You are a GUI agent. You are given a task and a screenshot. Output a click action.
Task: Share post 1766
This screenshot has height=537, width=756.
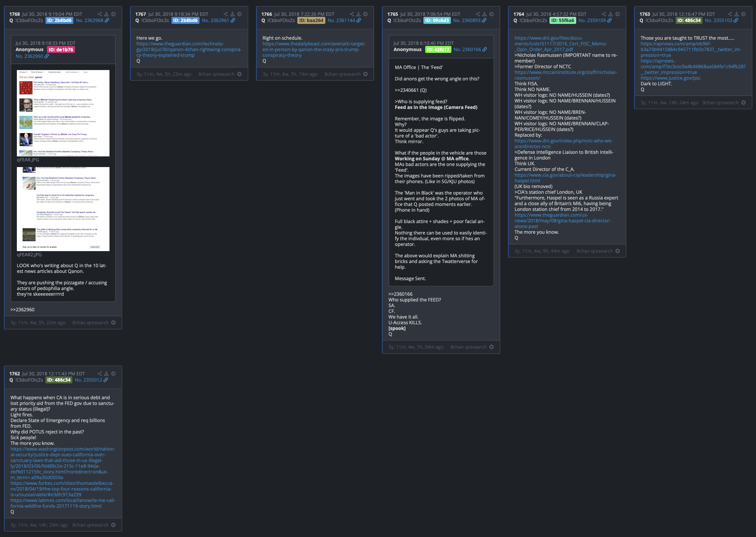coord(352,14)
